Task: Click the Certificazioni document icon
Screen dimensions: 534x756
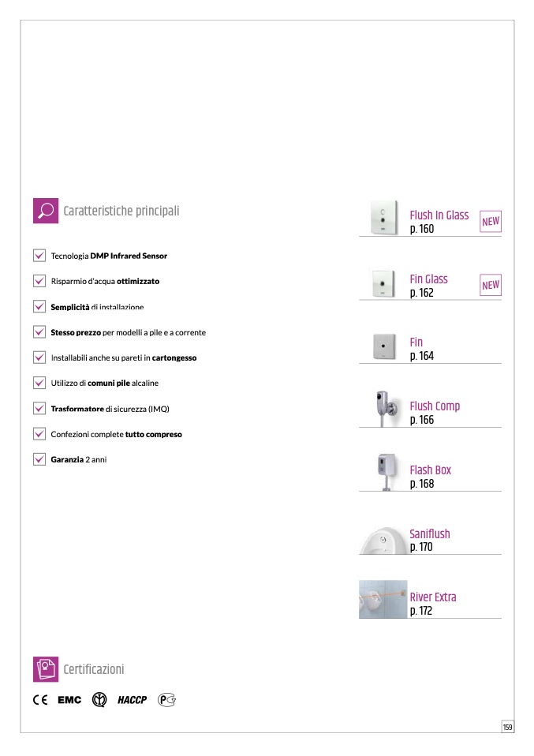Action: tap(46, 669)
